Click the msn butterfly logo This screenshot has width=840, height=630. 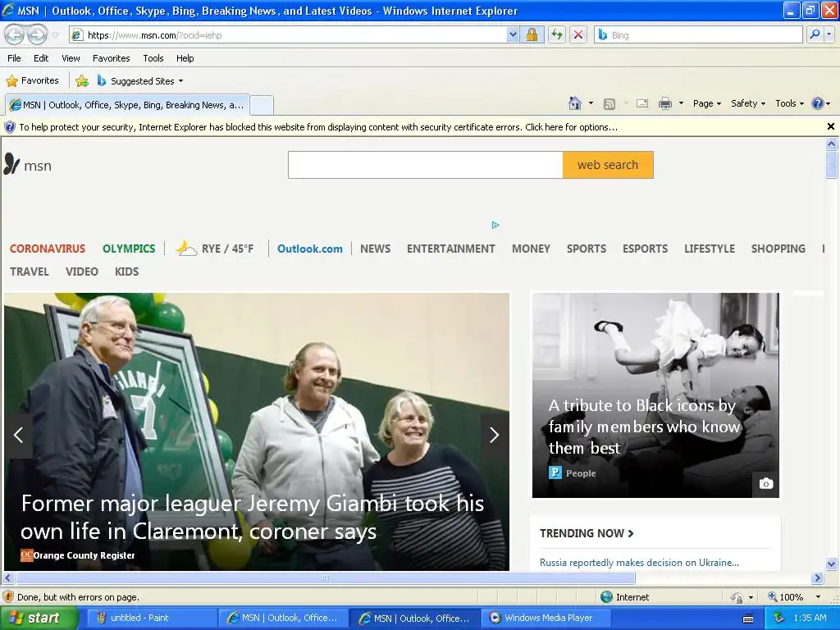point(11,164)
